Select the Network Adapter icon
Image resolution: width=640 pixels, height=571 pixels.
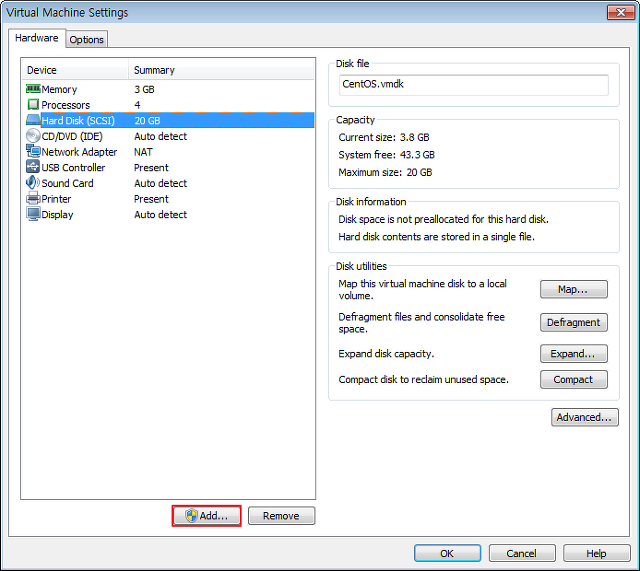click(33, 151)
